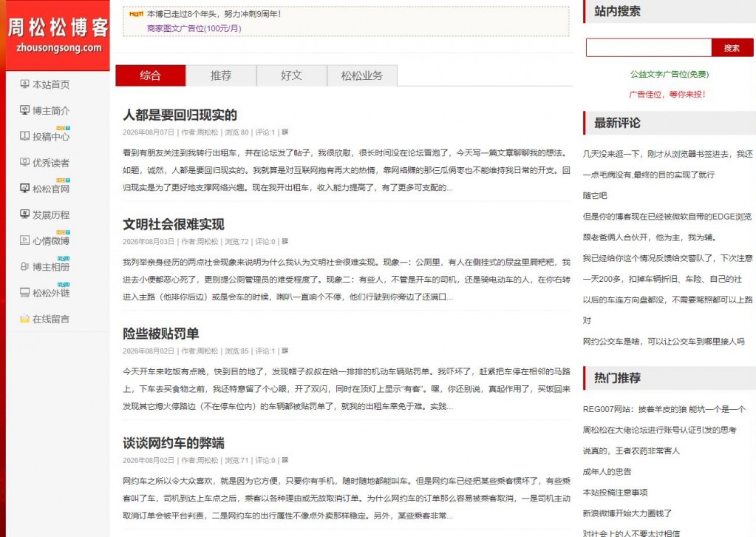756x537 pixels.
Task: Open the 在线留言 page
Action: pos(51,319)
